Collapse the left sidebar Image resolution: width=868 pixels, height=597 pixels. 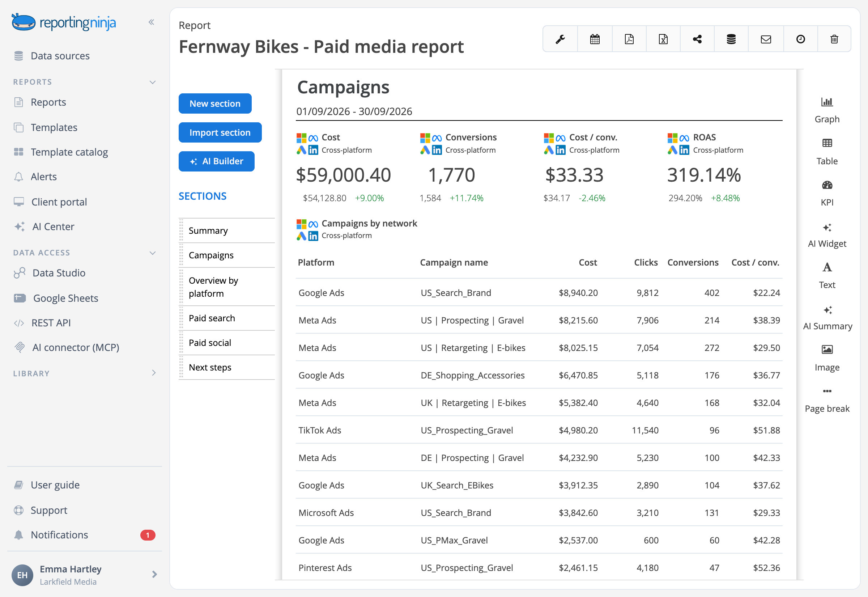[x=152, y=22]
